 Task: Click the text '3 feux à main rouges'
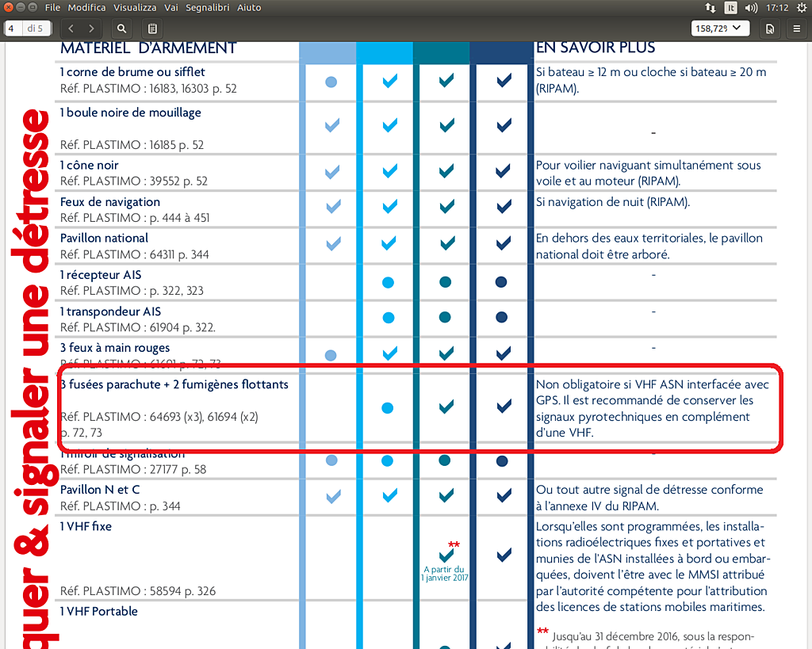(x=115, y=348)
